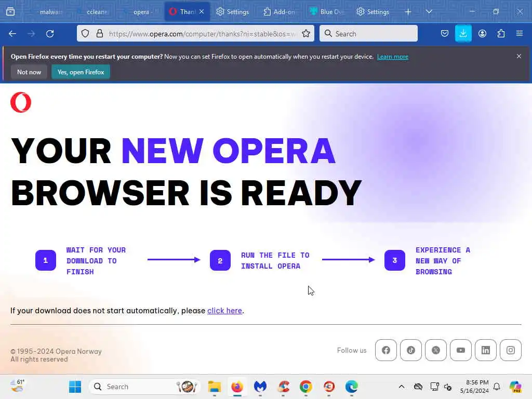Open Firefox application hamburger menu
The width and height of the screenshot is (532, 399).
point(520,34)
